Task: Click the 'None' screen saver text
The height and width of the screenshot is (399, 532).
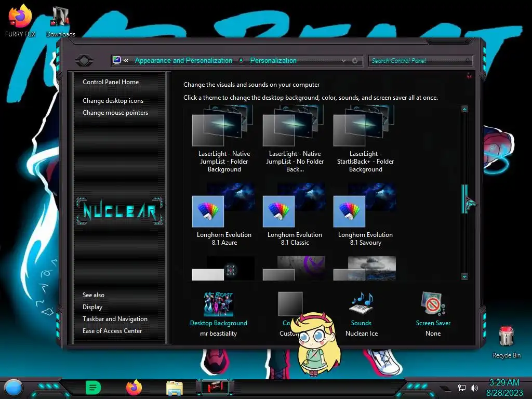Action: coord(433,334)
